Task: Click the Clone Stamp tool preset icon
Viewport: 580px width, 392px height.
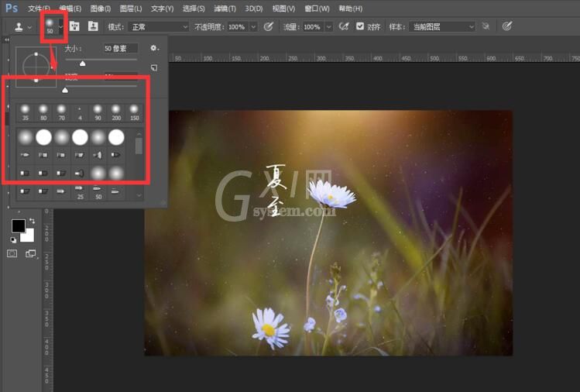Action: (19, 26)
